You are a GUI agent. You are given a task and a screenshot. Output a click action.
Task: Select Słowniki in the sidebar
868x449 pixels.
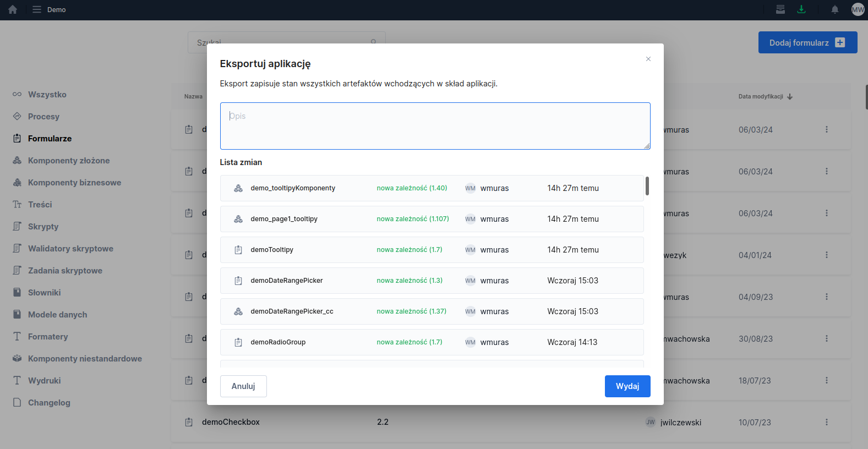point(44,293)
